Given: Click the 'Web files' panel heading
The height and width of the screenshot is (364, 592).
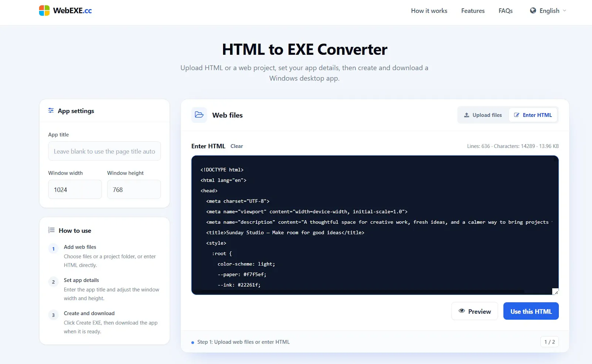Looking at the screenshot, I should [x=228, y=115].
